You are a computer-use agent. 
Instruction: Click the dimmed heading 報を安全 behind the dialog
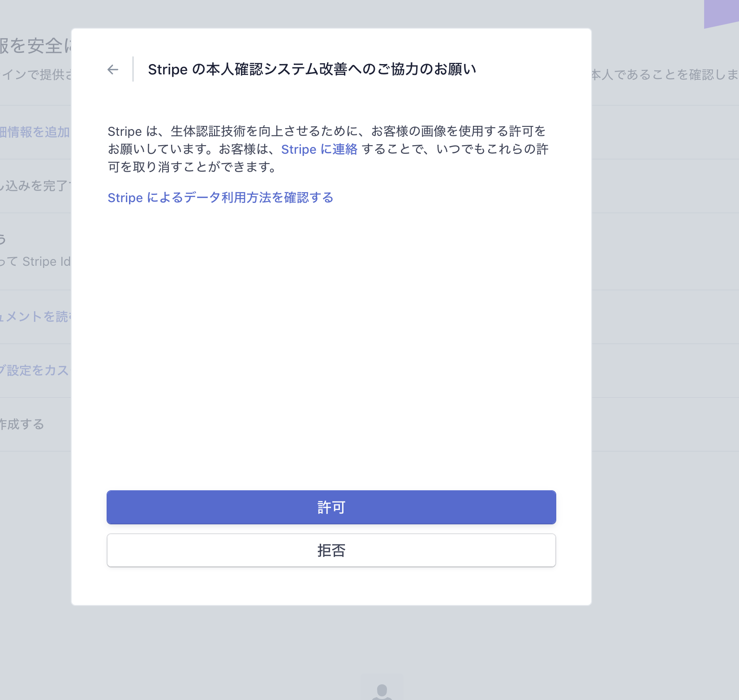35,46
